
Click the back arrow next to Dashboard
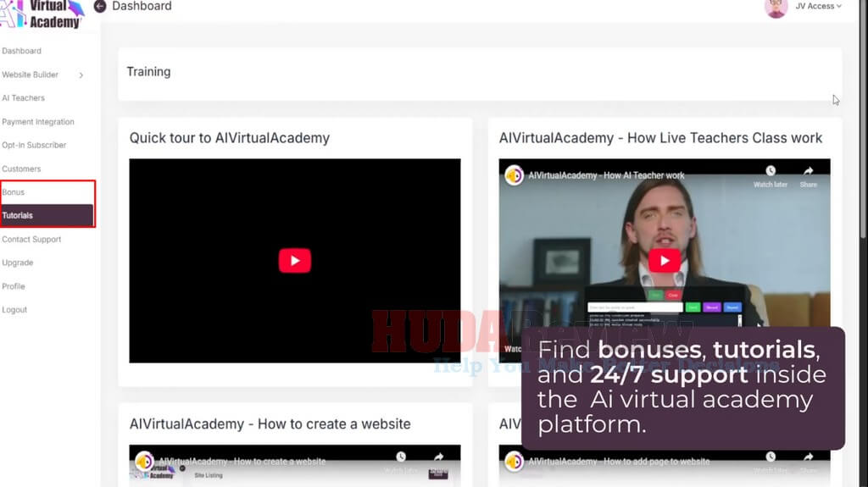[x=100, y=7]
